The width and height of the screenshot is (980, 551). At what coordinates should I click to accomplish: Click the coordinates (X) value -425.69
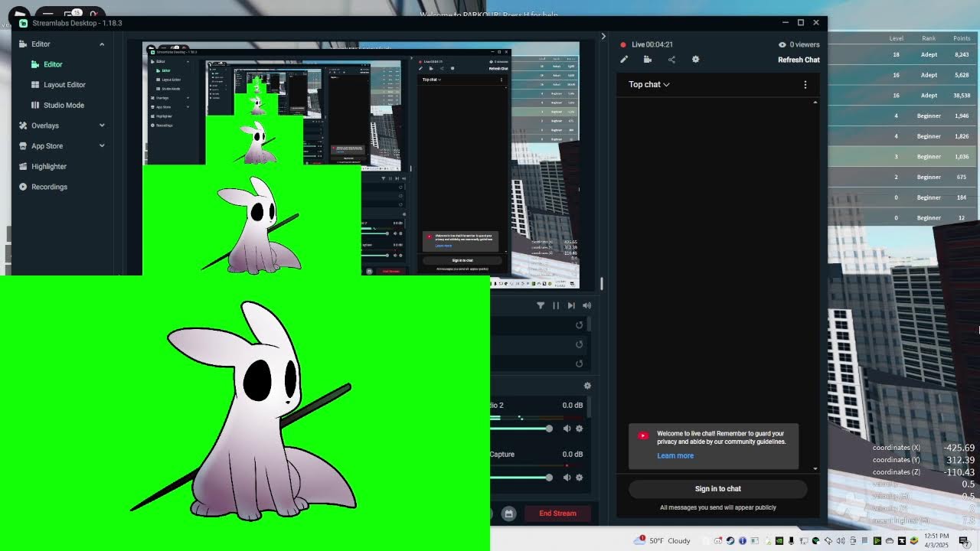point(959,448)
